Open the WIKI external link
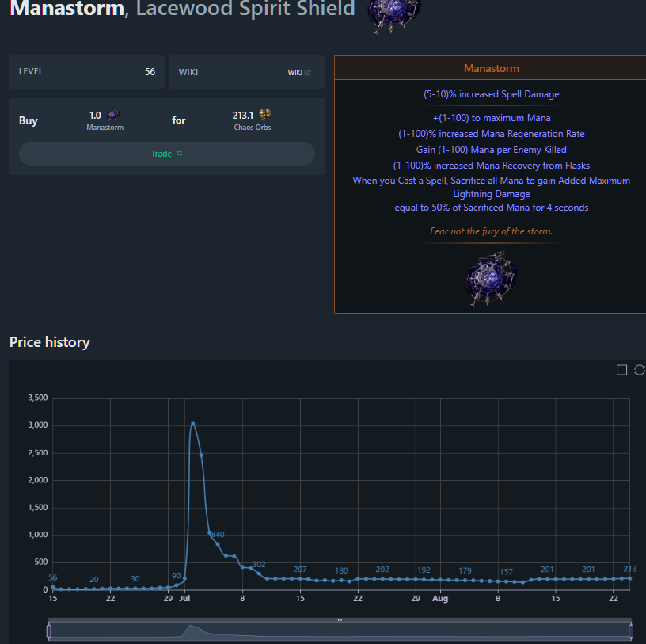This screenshot has width=646, height=644. (x=299, y=73)
